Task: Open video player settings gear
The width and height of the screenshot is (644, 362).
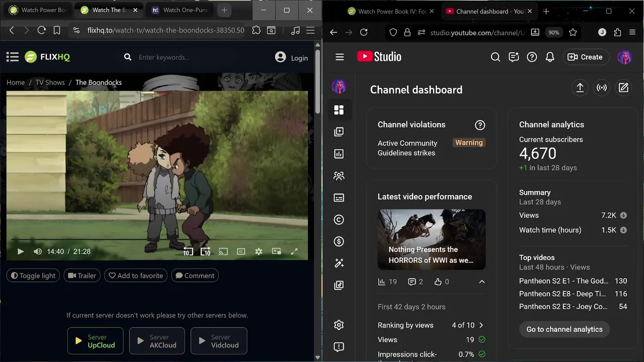Action: [x=259, y=251]
